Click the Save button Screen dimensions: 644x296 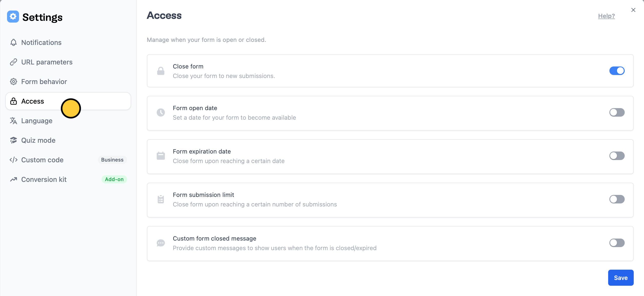click(621, 278)
